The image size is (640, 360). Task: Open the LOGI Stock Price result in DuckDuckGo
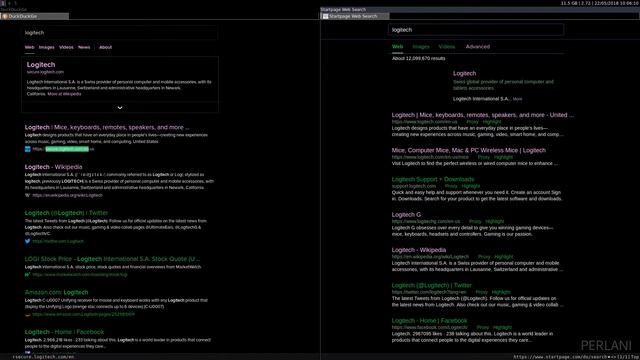pyautogui.click(x=112, y=259)
